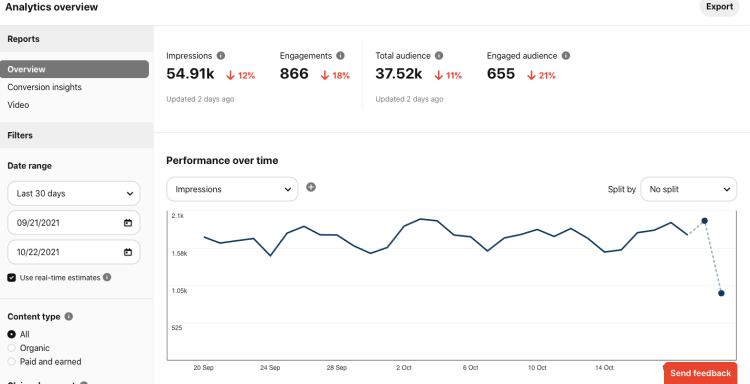
Task: Open the Last 30 days date range dropdown
Action: pos(74,194)
